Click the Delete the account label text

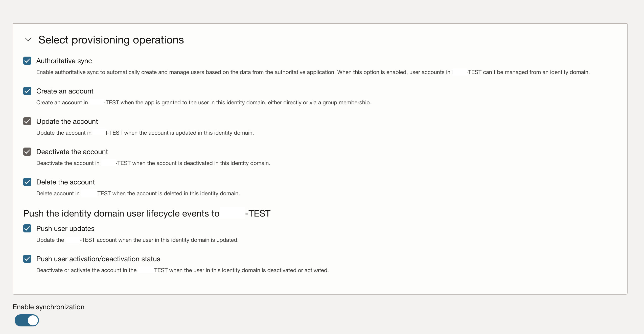click(65, 182)
